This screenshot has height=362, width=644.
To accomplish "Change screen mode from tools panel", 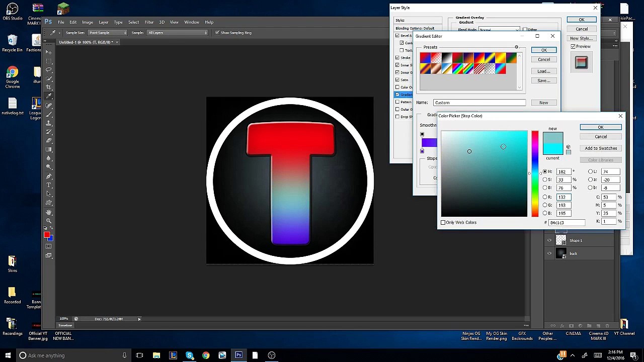I will point(49,255).
